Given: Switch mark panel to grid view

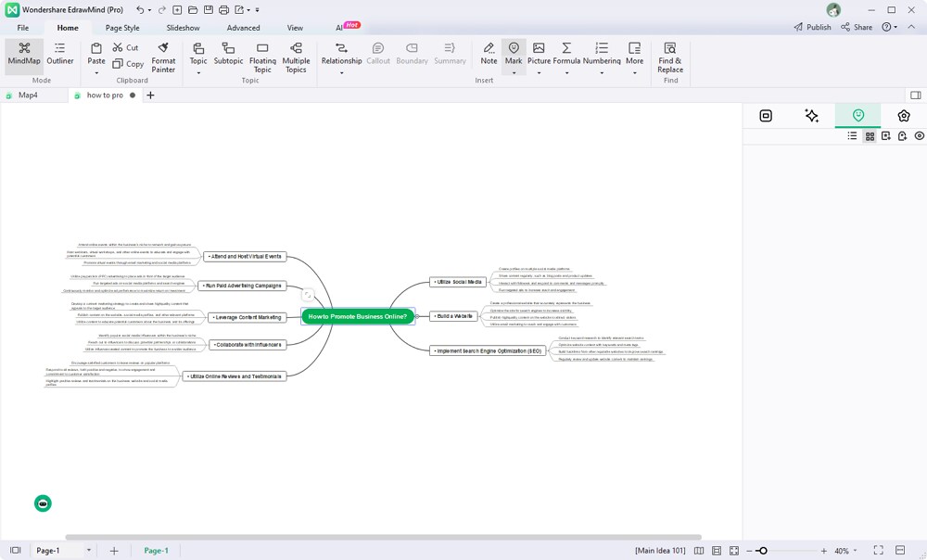Looking at the screenshot, I should 870,136.
